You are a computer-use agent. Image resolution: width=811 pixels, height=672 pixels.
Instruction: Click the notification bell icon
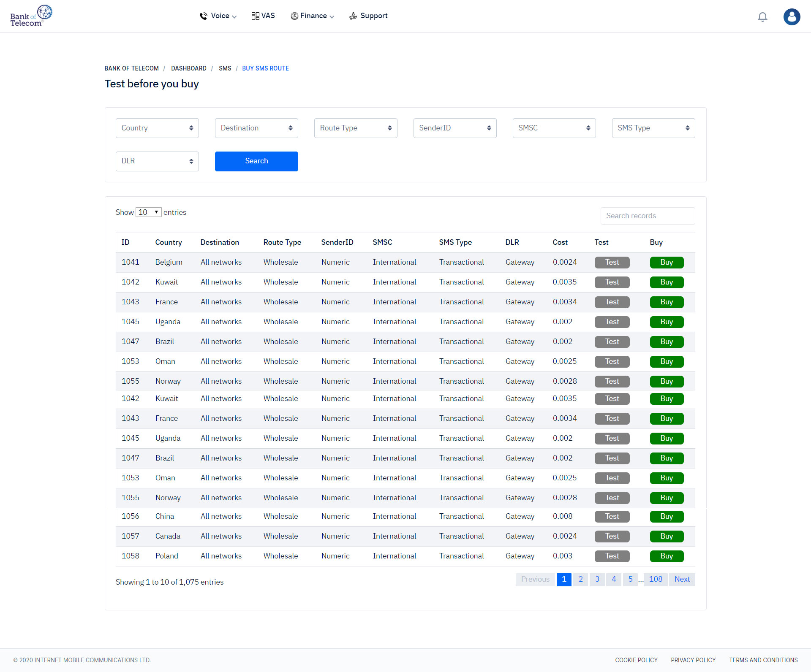762,17
